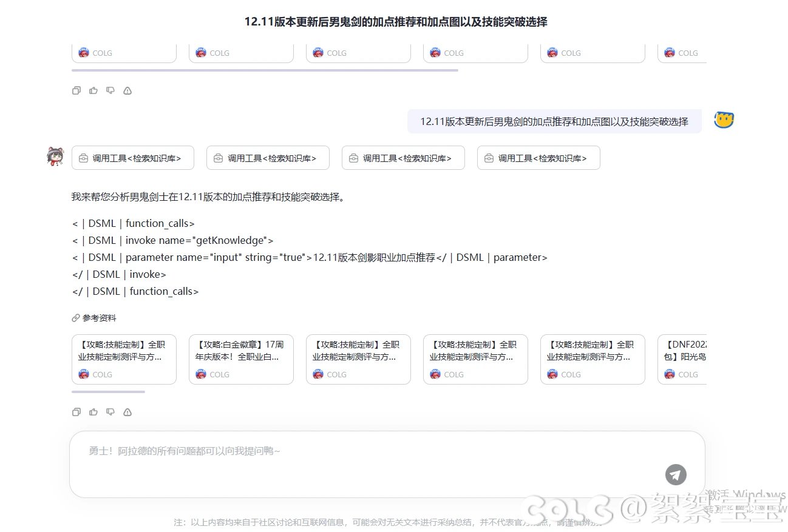The height and width of the screenshot is (532, 788).
Task: Open the 【DNF2022 阳光岛 reference card
Action: (x=682, y=359)
